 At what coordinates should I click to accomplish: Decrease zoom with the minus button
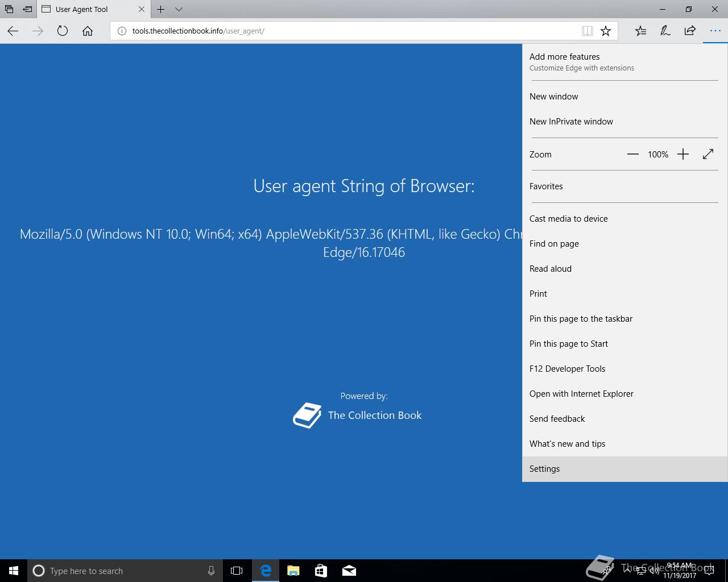point(633,155)
